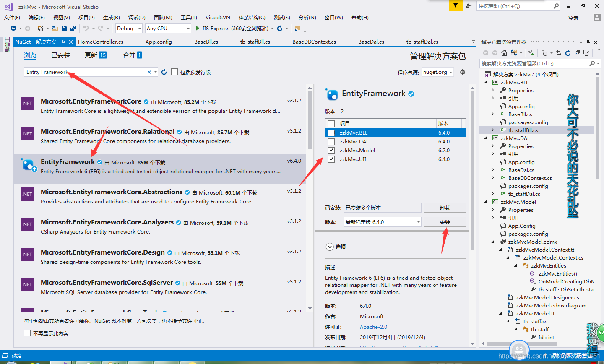Check the don't show this again checkbox
Image resolution: width=604 pixels, height=364 pixels.
(x=27, y=333)
